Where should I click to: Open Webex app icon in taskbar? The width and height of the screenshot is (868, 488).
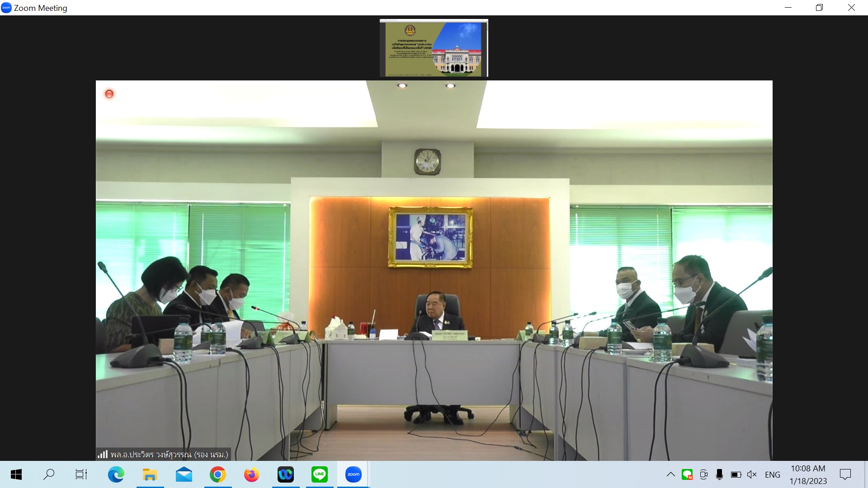click(x=285, y=474)
